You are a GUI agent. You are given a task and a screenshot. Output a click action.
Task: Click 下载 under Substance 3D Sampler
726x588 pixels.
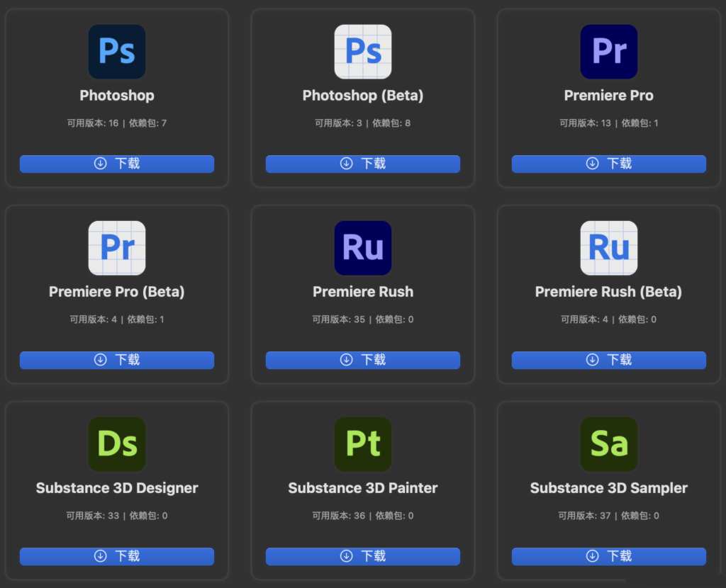pyautogui.click(x=608, y=556)
